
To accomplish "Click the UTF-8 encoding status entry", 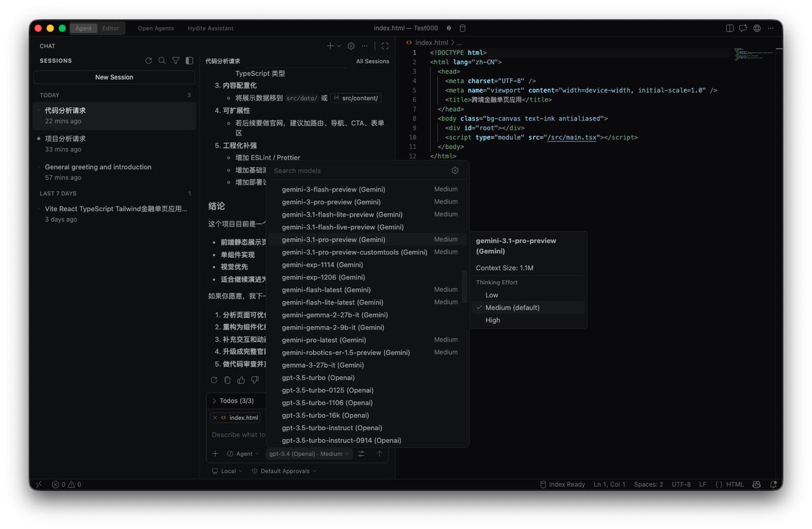I will point(681,484).
